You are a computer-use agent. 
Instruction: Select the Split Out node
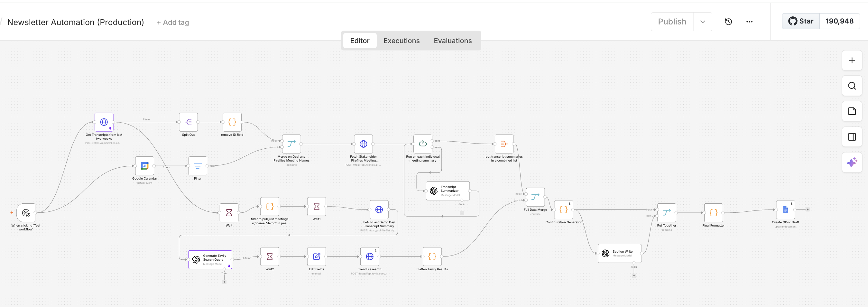188,122
